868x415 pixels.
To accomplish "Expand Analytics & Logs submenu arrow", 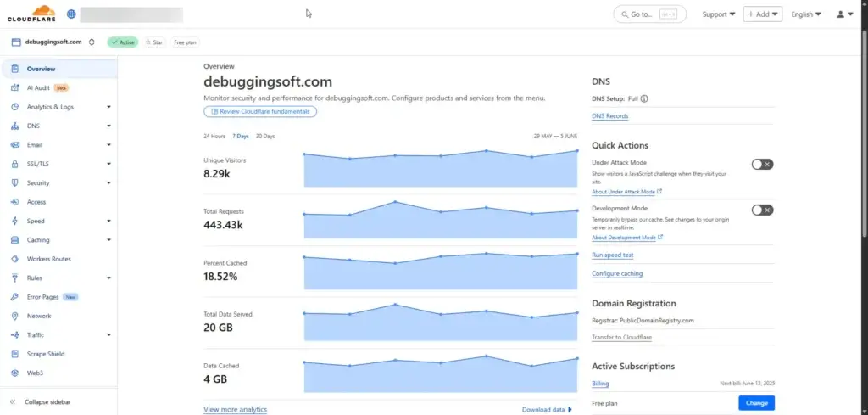I will (x=109, y=107).
